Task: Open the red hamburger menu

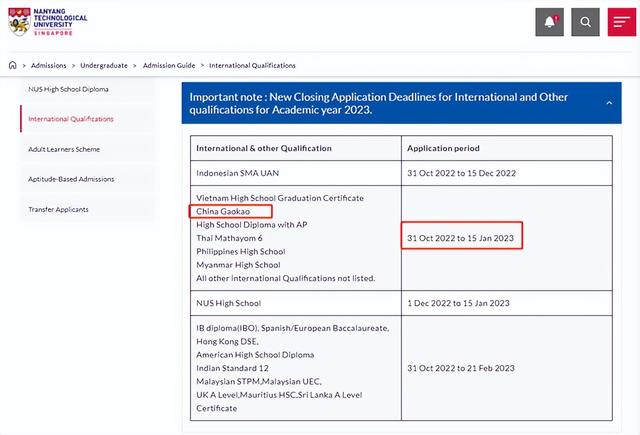Action: click(621, 21)
